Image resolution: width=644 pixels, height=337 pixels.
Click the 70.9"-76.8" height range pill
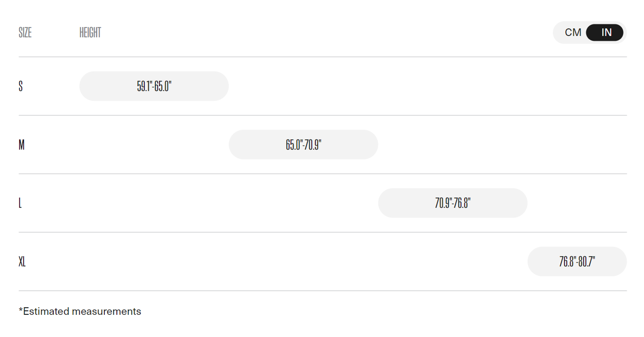(x=452, y=203)
